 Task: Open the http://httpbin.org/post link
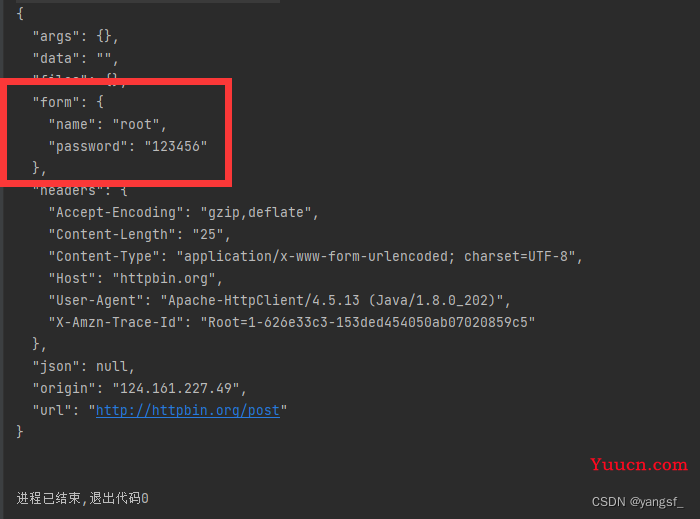click(188, 410)
